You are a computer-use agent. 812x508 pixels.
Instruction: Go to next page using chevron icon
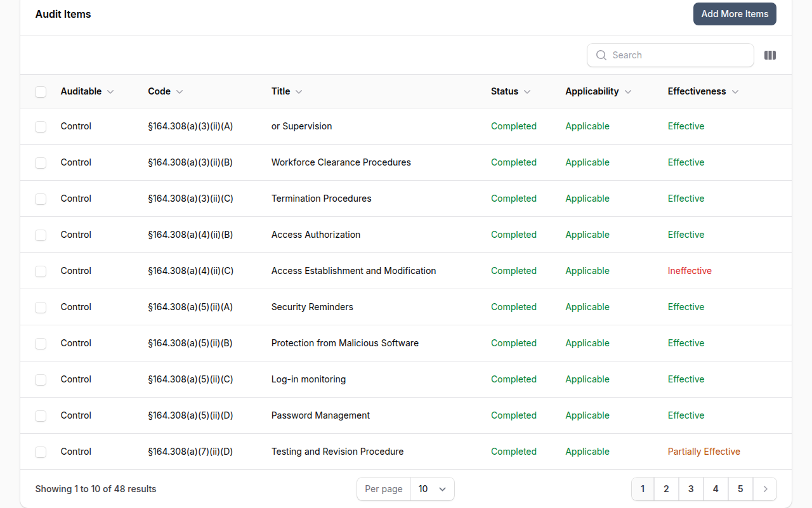pos(765,489)
